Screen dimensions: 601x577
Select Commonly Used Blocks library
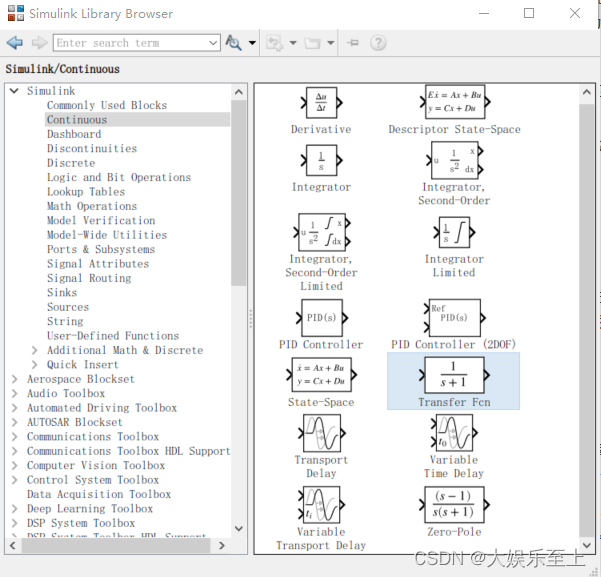tap(107, 105)
